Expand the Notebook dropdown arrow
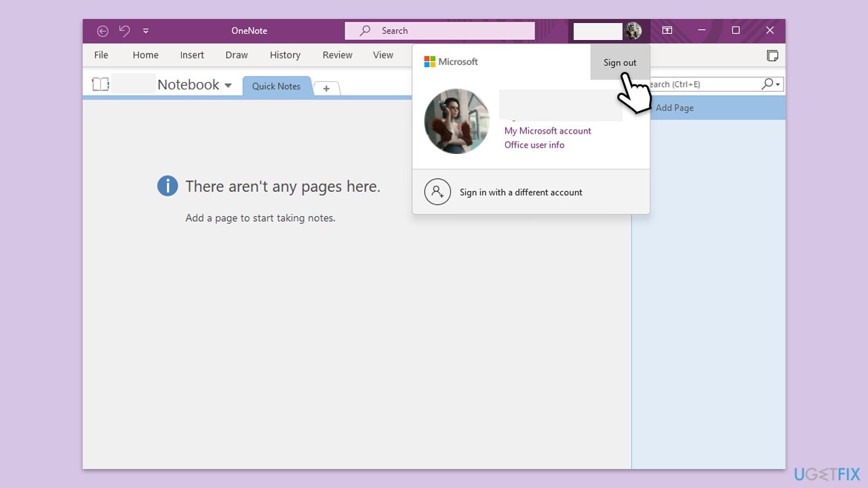 click(228, 85)
